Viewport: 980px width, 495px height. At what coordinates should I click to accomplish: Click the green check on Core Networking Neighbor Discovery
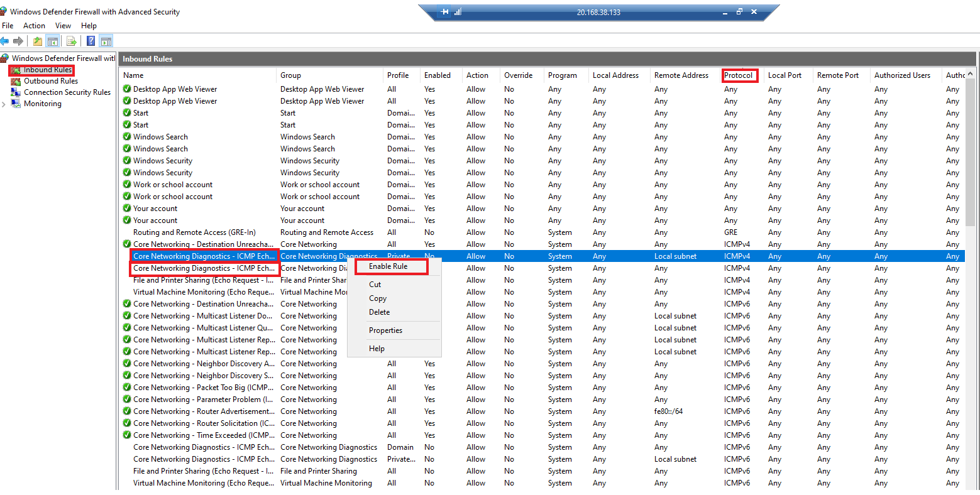coord(126,363)
